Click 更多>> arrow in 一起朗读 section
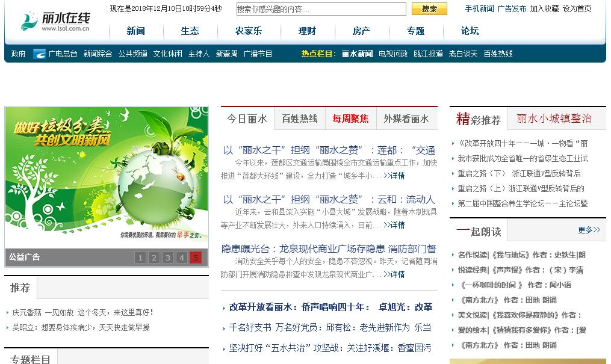This screenshot has width=611, height=364. [589, 230]
